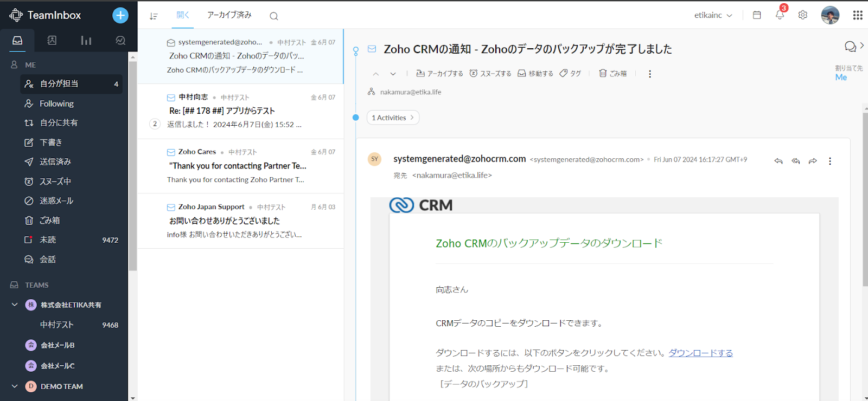The image size is (868, 401).
Task: Open the calendar icon in top bar
Action: pyautogui.click(x=757, y=15)
